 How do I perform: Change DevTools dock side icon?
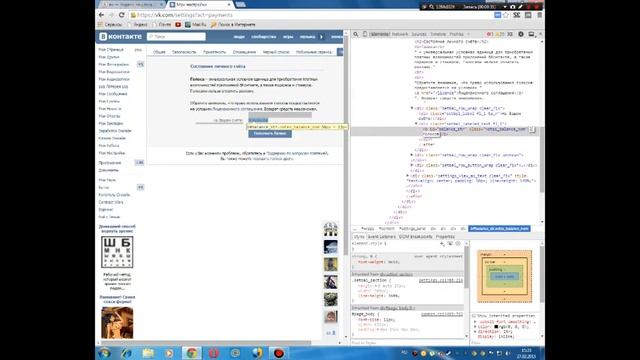tap(531, 34)
